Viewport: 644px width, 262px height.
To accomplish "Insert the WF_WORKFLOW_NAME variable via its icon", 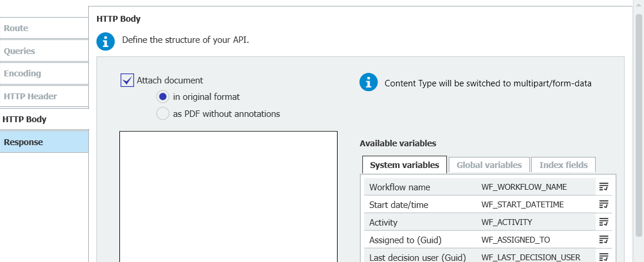I will (x=603, y=187).
